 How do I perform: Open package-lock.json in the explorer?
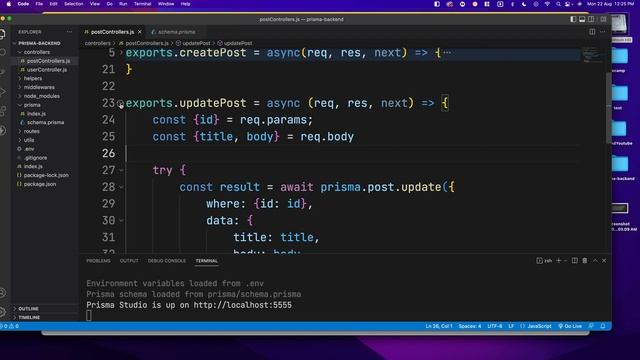click(x=46, y=176)
